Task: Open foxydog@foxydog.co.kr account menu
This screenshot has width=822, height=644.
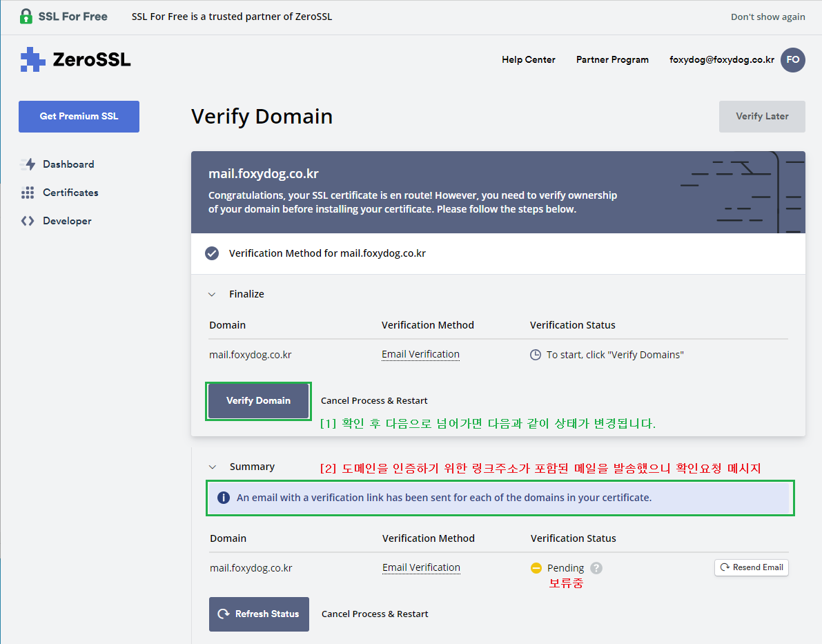Action: coord(721,60)
